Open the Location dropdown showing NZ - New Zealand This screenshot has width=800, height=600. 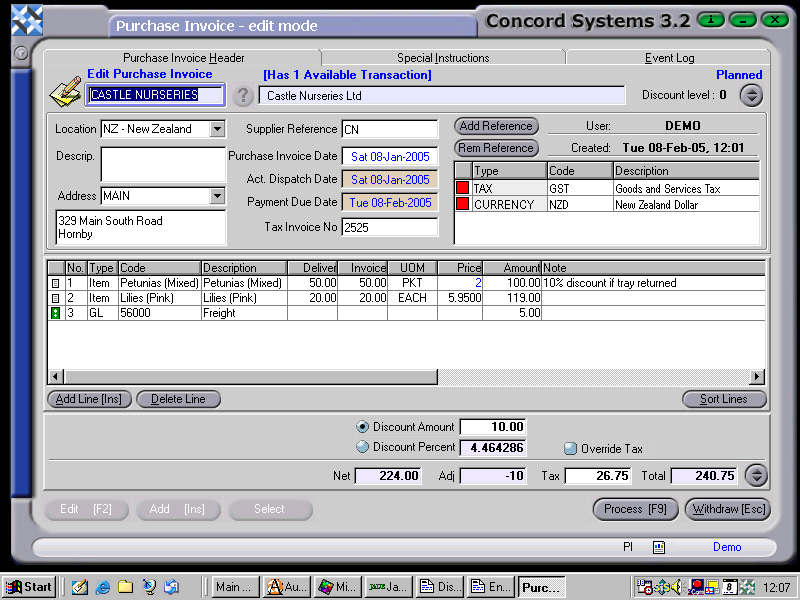click(x=218, y=129)
